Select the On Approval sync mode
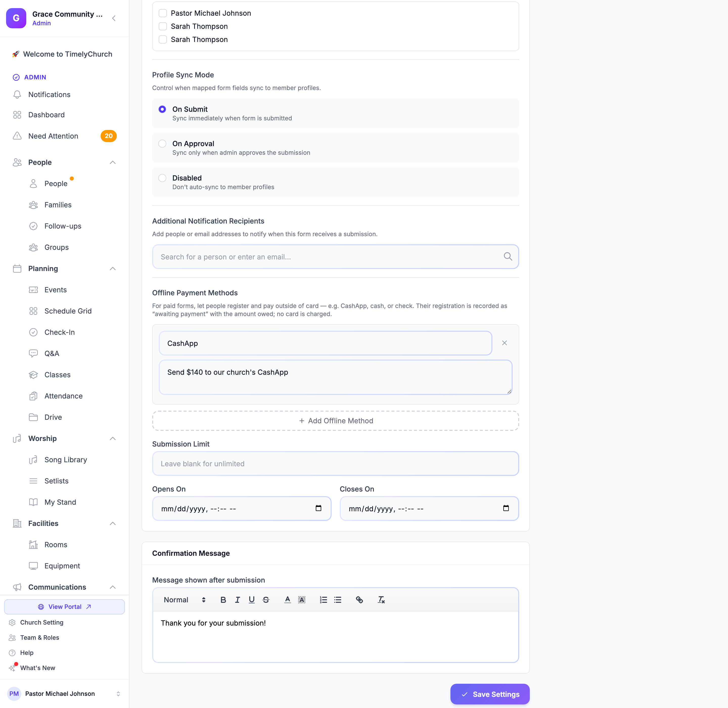This screenshot has height=708, width=728. [x=162, y=144]
